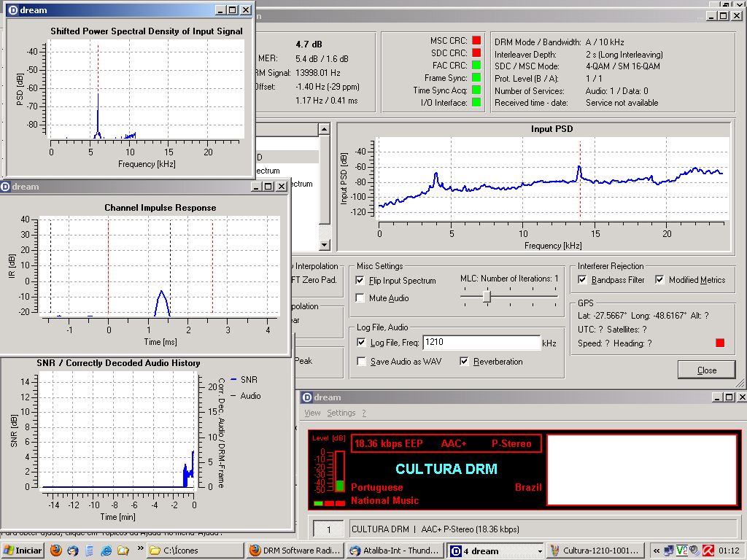
Task: Open the Iniciar start button
Action: pyautogui.click(x=23, y=551)
